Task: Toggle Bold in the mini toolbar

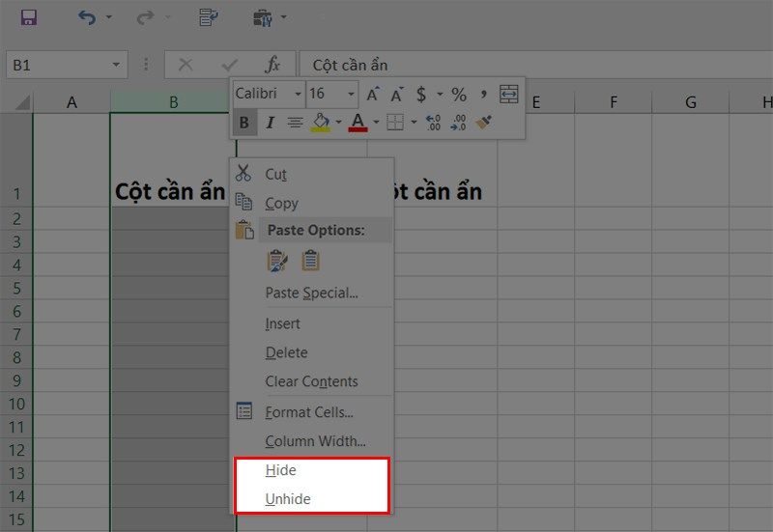Action: (x=244, y=123)
